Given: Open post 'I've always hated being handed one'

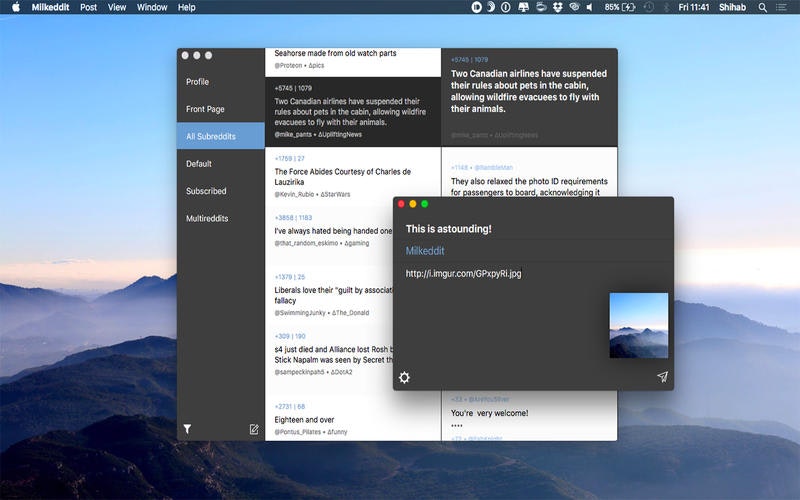Looking at the screenshot, I should point(333,231).
